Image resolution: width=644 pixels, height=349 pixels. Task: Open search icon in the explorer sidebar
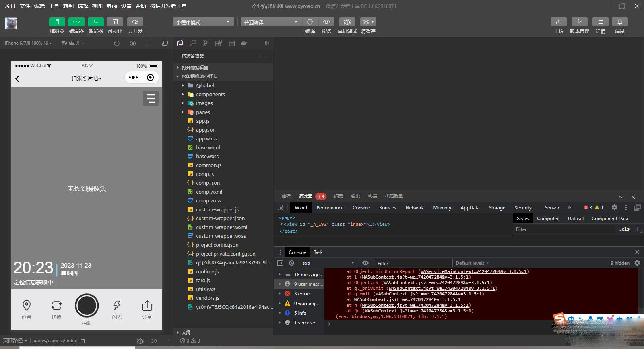point(193,43)
